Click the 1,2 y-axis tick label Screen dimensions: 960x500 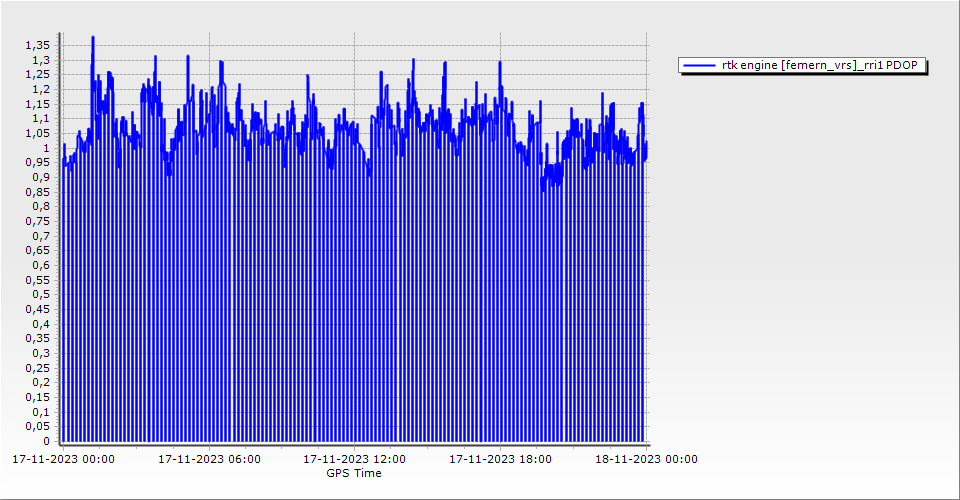(x=40, y=89)
